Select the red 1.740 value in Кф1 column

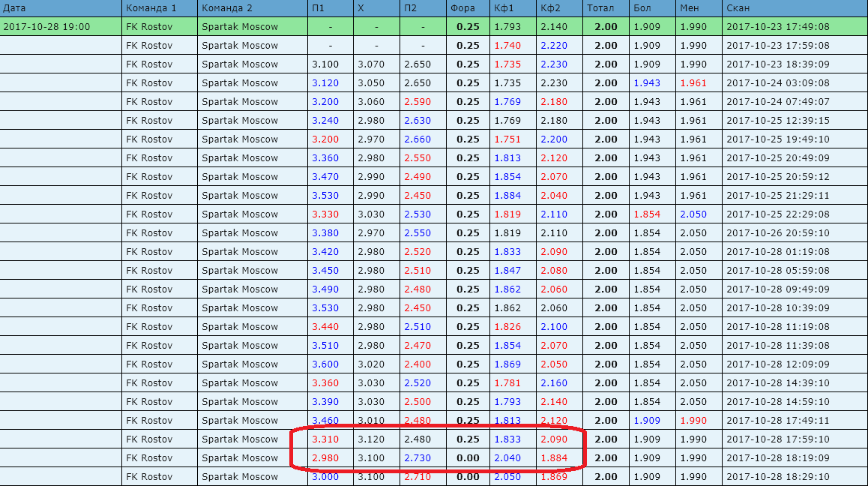[507, 46]
